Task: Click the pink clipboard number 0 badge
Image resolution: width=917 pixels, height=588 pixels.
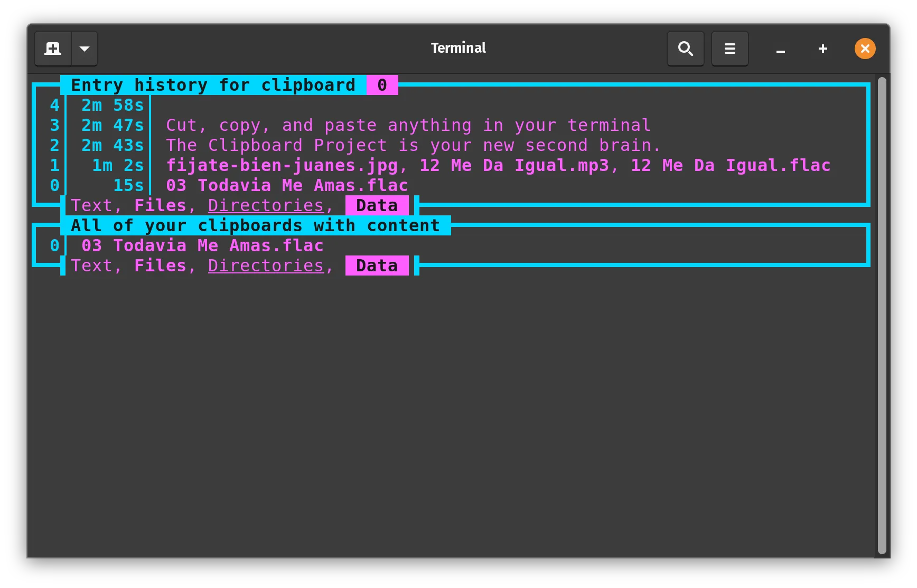Action: click(382, 85)
